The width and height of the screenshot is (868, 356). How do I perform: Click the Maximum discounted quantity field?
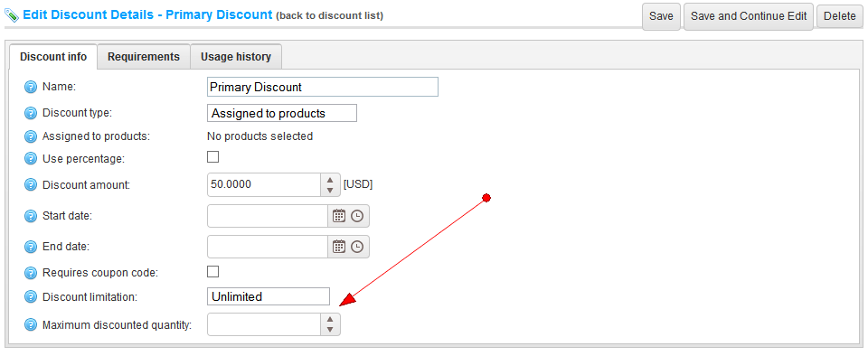pos(264,324)
